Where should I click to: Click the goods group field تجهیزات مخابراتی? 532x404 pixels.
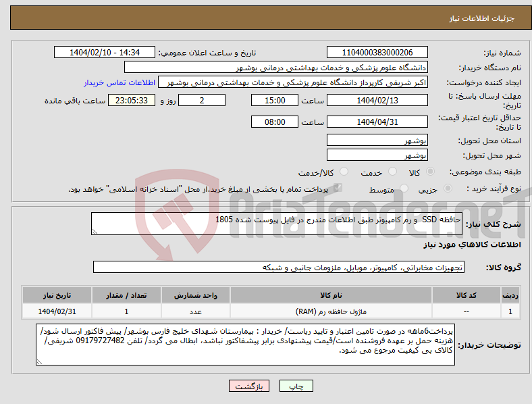pyautogui.click(x=279, y=267)
